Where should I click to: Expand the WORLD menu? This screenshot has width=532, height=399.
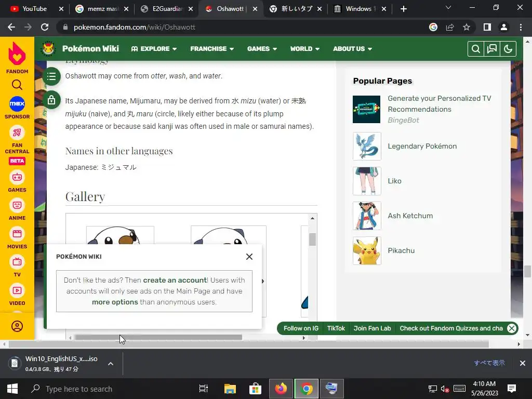click(x=304, y=49)
